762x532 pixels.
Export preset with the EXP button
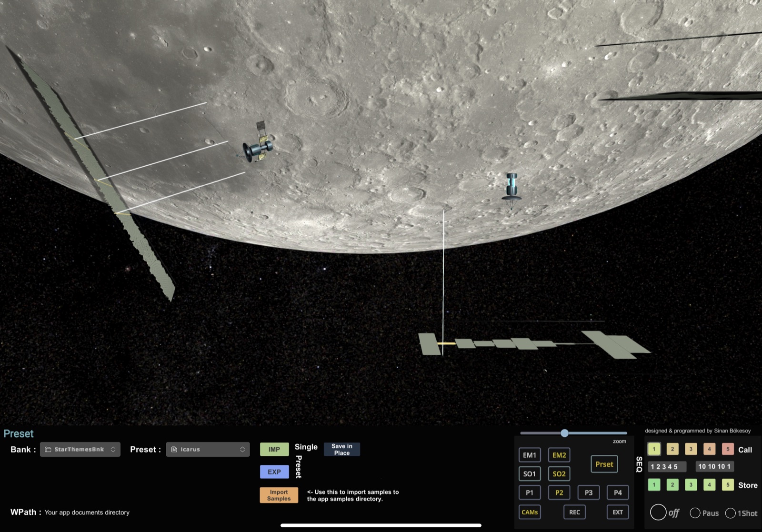(x=274, y=472)
